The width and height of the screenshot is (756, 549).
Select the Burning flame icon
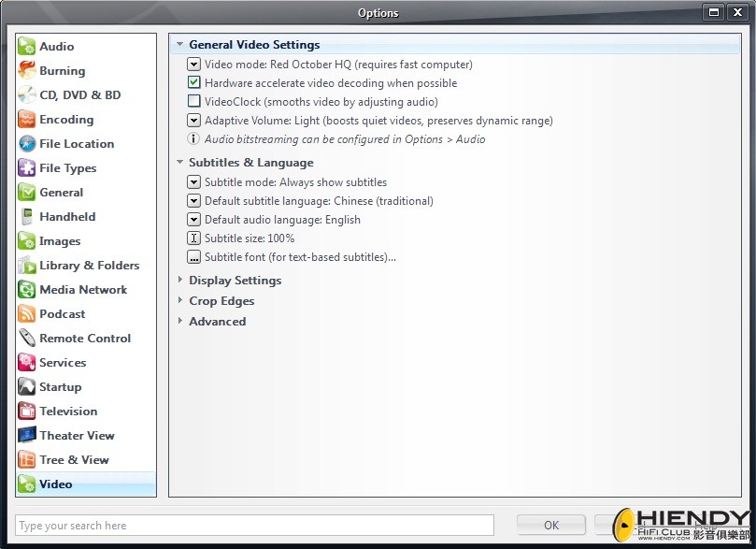pyautogui.click(x=26, y=70)
